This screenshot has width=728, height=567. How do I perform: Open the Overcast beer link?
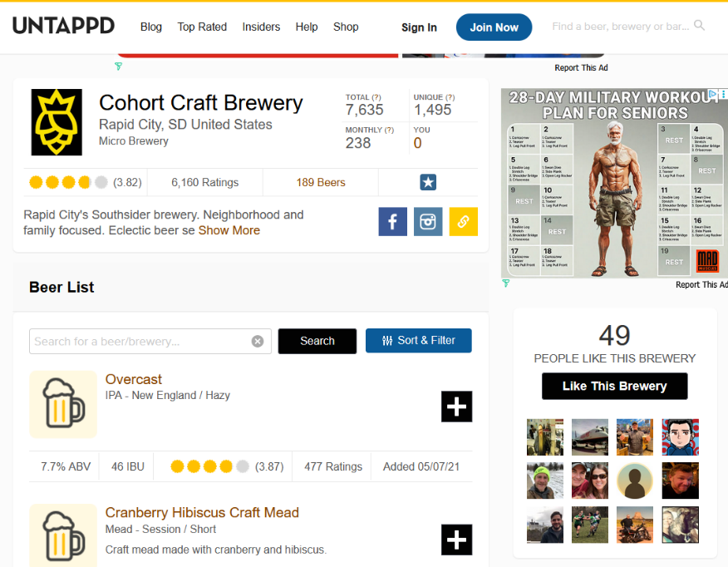(x=134, y=379)
